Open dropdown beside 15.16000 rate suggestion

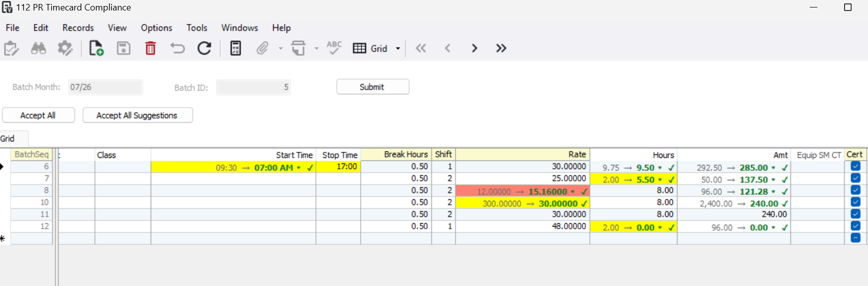click(x=573, y=192)
